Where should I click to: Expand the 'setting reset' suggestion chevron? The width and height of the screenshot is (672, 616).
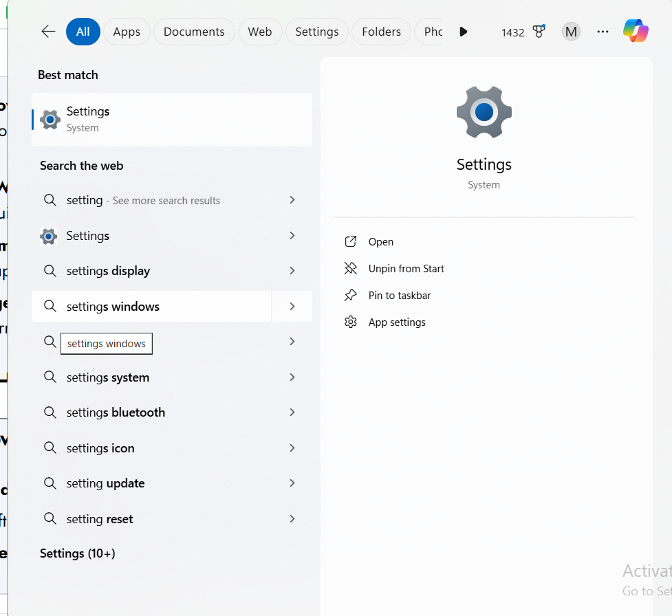[292, 519]
